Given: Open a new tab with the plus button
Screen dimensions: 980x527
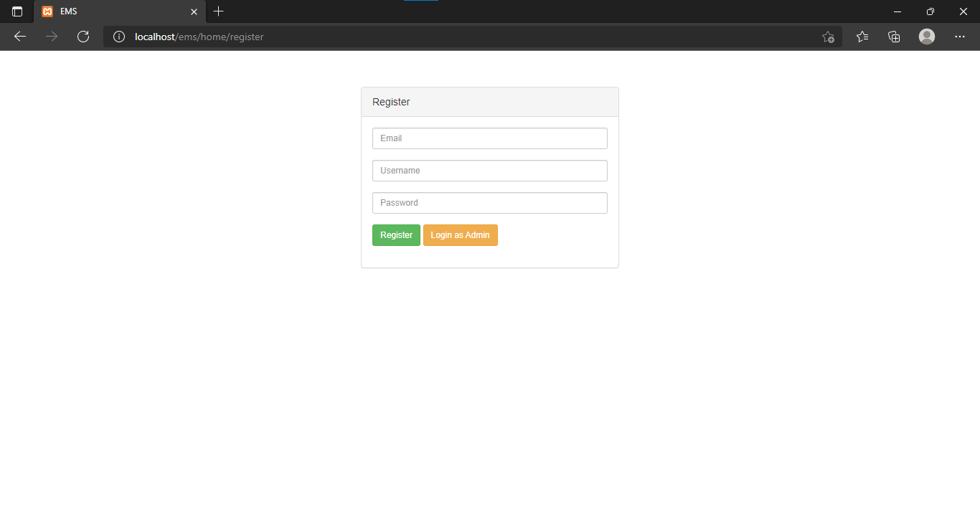Looking at the screenshot, I should click(x=218, y=11).
